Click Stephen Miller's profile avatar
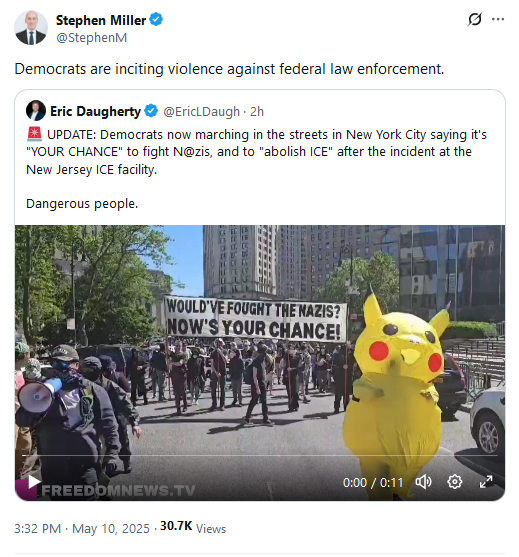 pyautogui.click(x=31, y=28)
